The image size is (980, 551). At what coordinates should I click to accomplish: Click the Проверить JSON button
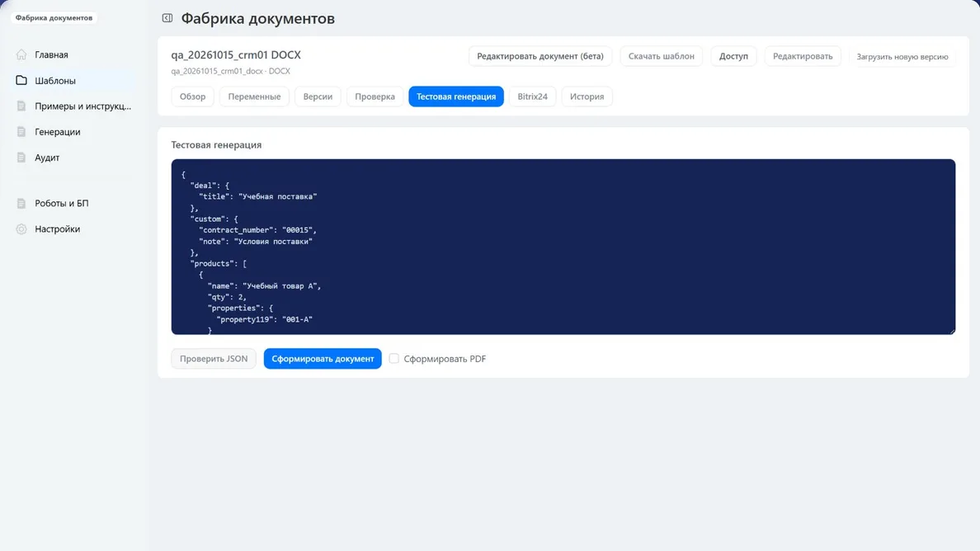[x=213, y=359]
